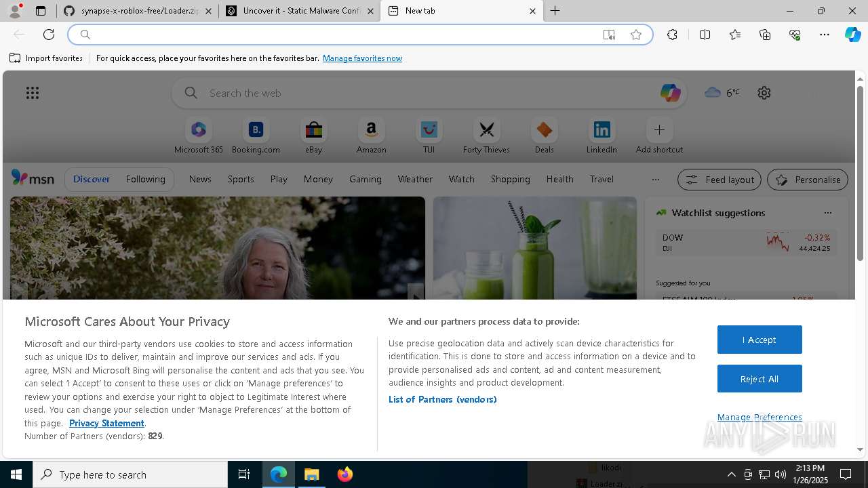Open Sports category

241,179
